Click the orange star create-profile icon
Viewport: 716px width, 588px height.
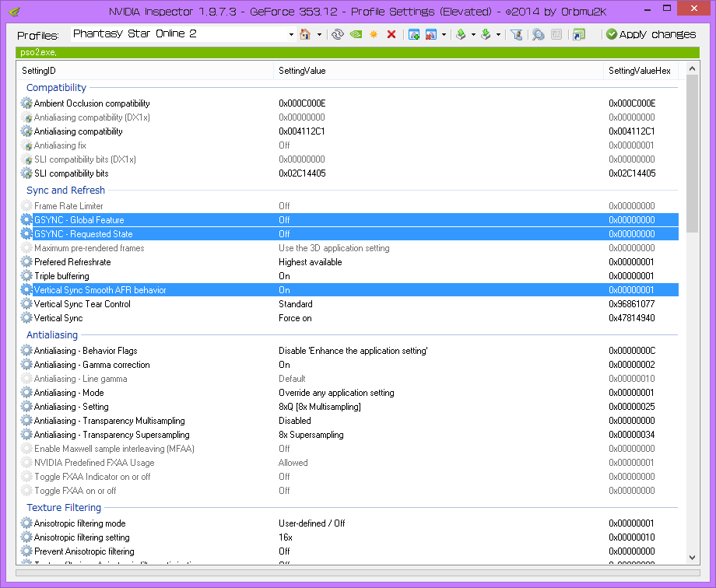(x=374, y=34)
